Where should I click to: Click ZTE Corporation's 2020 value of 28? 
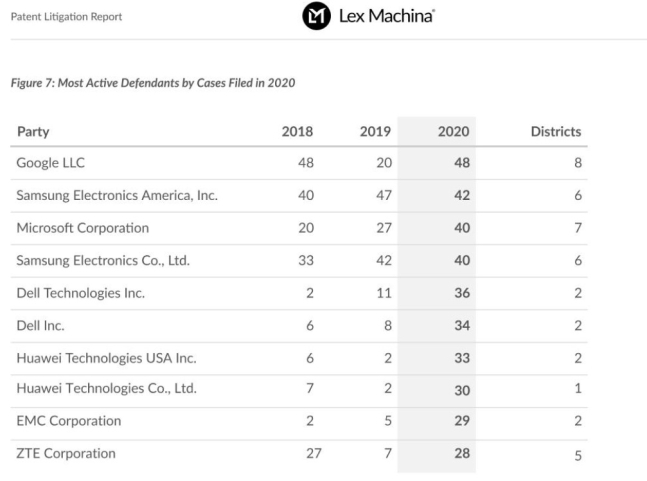pos(461,454)
